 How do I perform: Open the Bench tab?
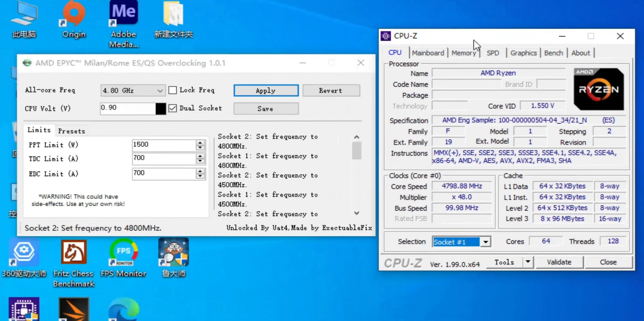pos(553,53)
